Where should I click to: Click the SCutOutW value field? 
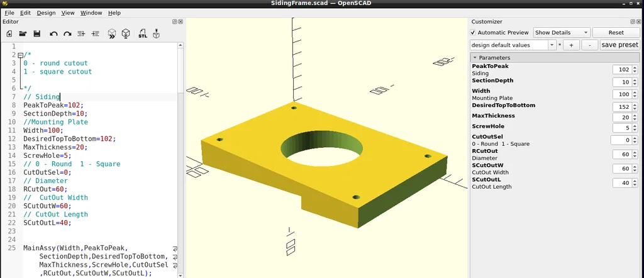coord(622,169)
